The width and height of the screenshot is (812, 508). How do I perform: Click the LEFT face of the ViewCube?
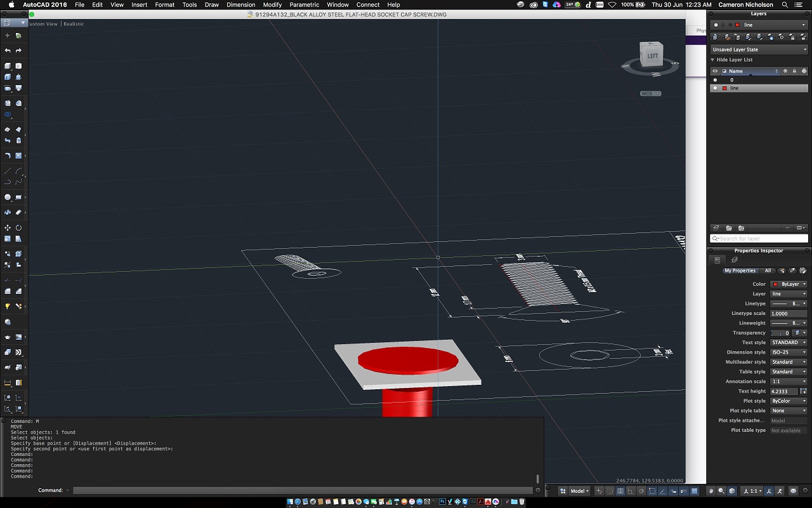(653, 56)
